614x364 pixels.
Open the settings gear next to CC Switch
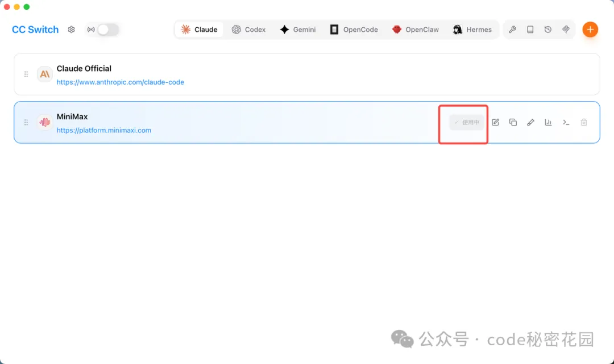coord(71,30)
